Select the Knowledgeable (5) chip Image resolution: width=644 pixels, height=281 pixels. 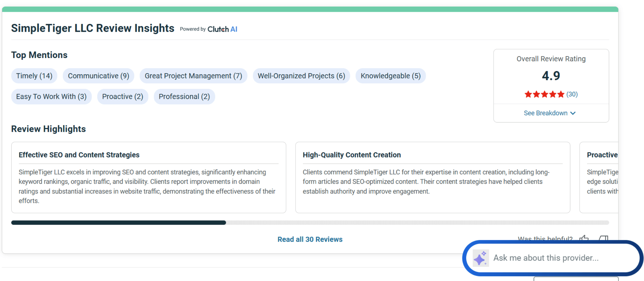[x=391, y=76]
